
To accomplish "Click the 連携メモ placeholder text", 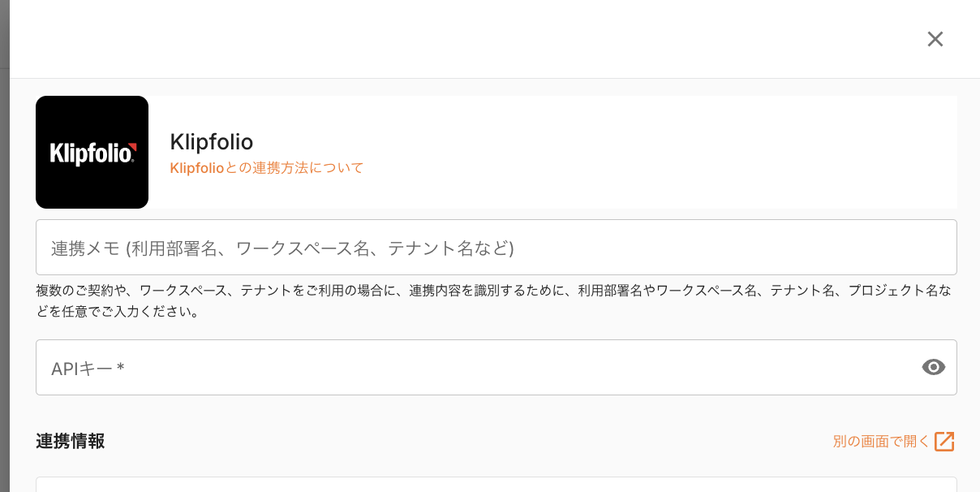I will [x=282, y=248].
